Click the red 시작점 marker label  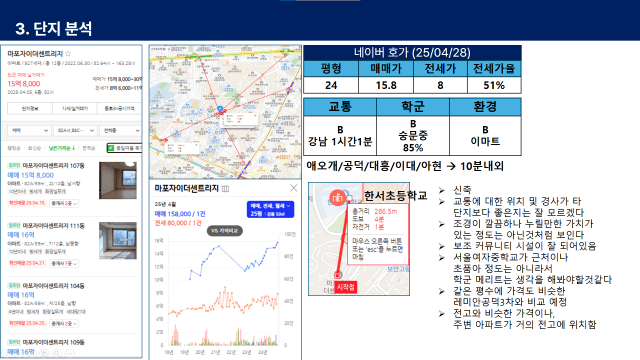(345, 287)
